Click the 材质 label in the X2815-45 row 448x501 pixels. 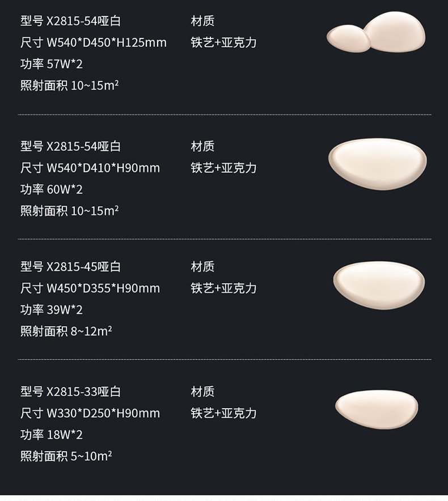pos(202,266)
